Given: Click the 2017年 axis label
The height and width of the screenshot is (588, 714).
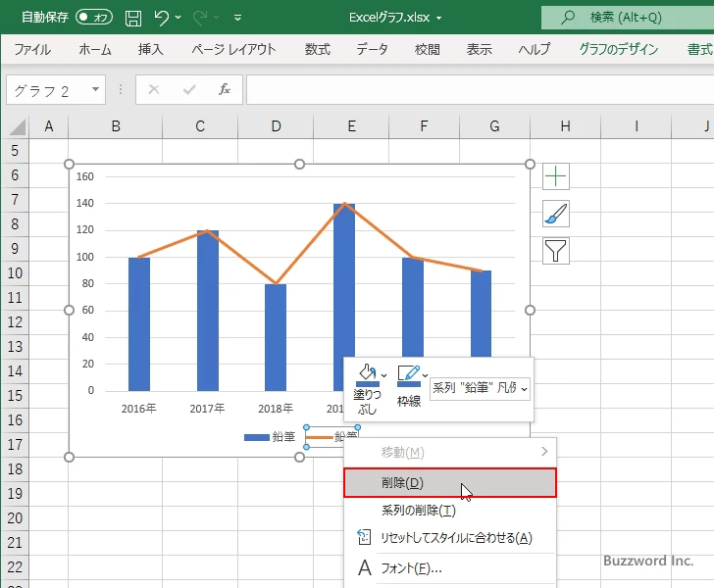Looking at the screenshot, I should [x=207, y=409].
